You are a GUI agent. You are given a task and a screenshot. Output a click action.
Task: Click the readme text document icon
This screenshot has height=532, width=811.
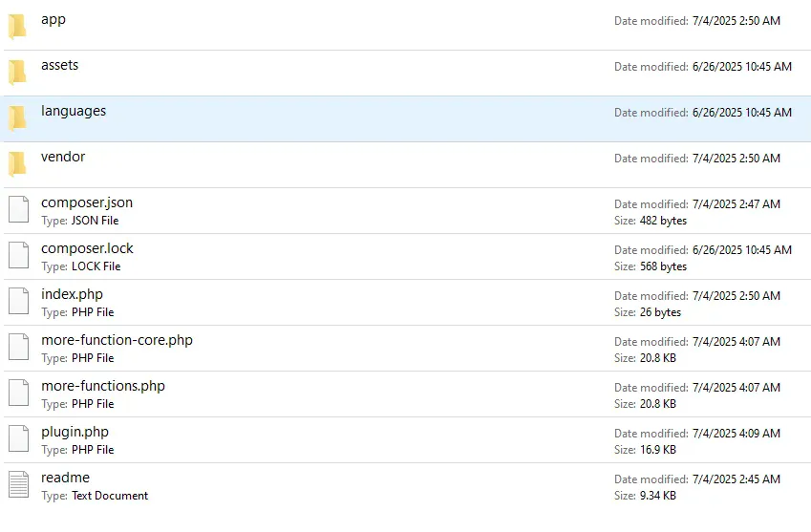click(x=18, y=485)
